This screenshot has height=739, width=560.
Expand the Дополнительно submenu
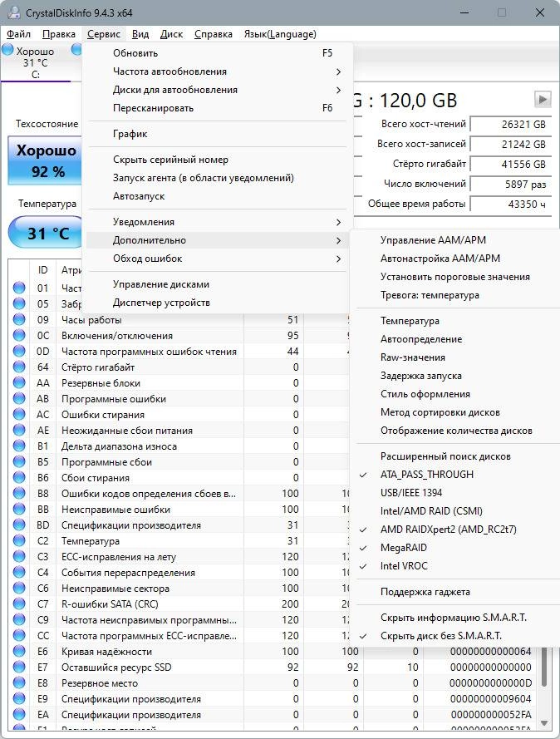(218, 240)
